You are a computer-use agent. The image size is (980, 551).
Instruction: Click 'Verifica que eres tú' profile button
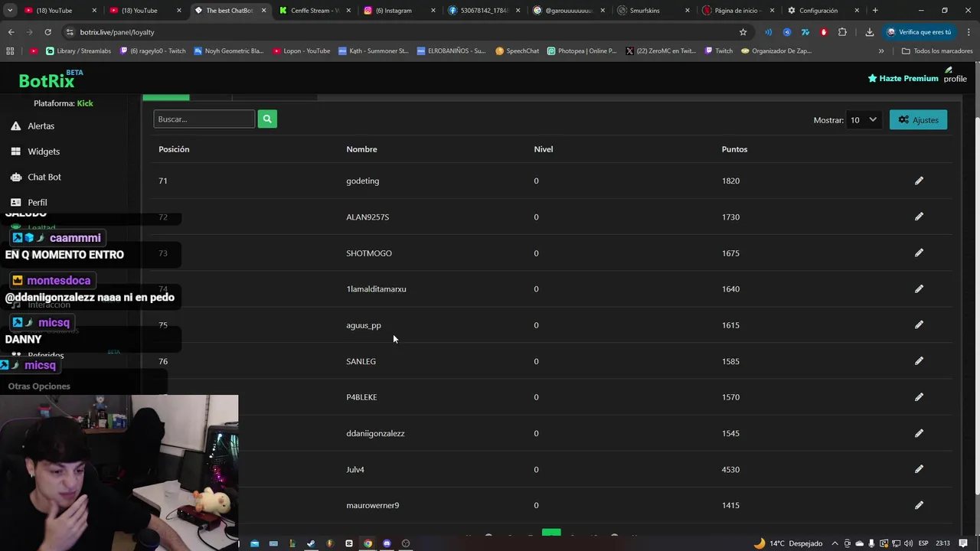click(x=920, y=32)
